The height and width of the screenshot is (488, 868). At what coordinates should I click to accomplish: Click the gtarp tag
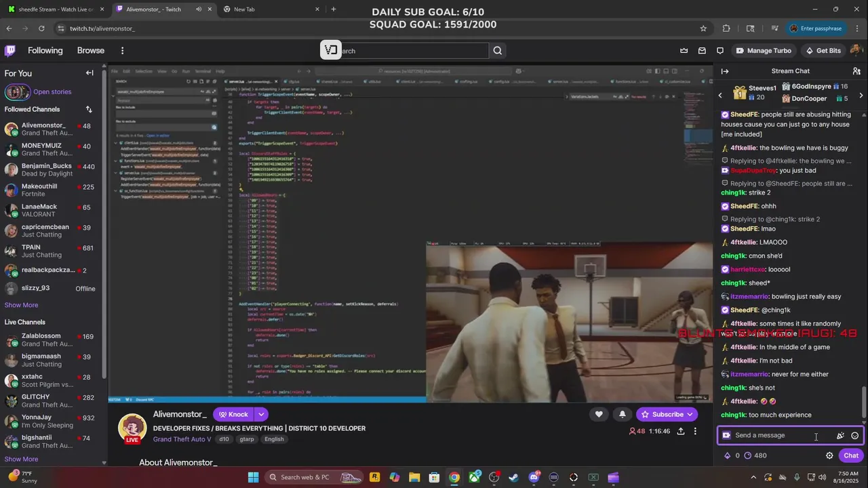(247, 439)
